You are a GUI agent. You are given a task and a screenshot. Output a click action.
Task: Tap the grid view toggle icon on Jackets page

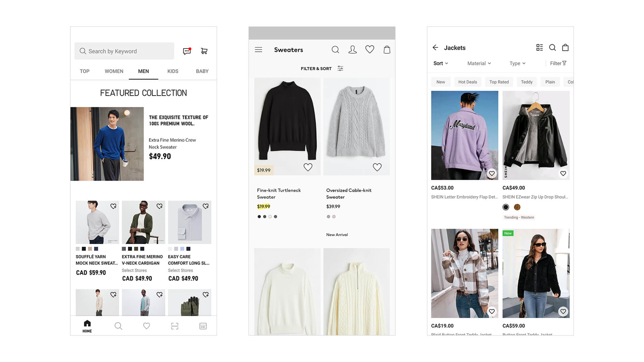[x=540, y=47]
